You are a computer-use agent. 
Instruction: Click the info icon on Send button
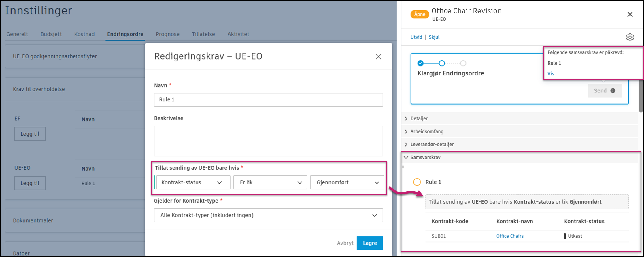pos(613,91)
